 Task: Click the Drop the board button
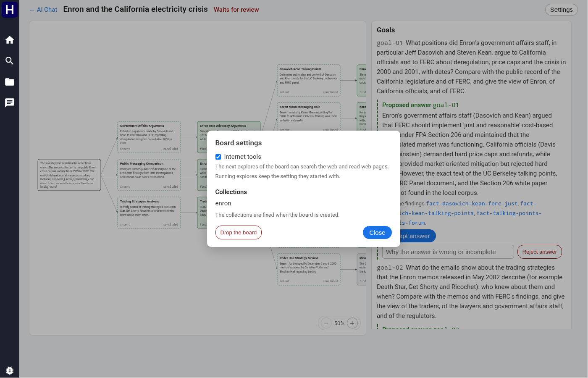point(239,233)
